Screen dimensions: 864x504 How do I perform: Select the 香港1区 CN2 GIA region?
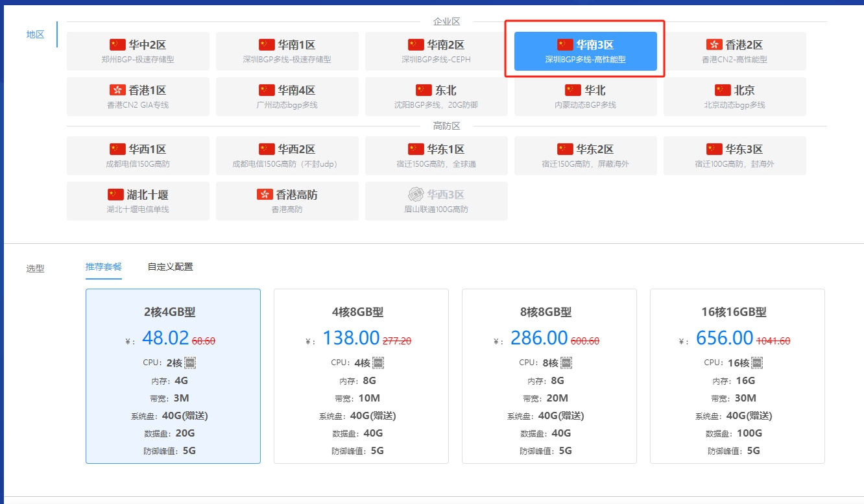[x=138, y=97]
